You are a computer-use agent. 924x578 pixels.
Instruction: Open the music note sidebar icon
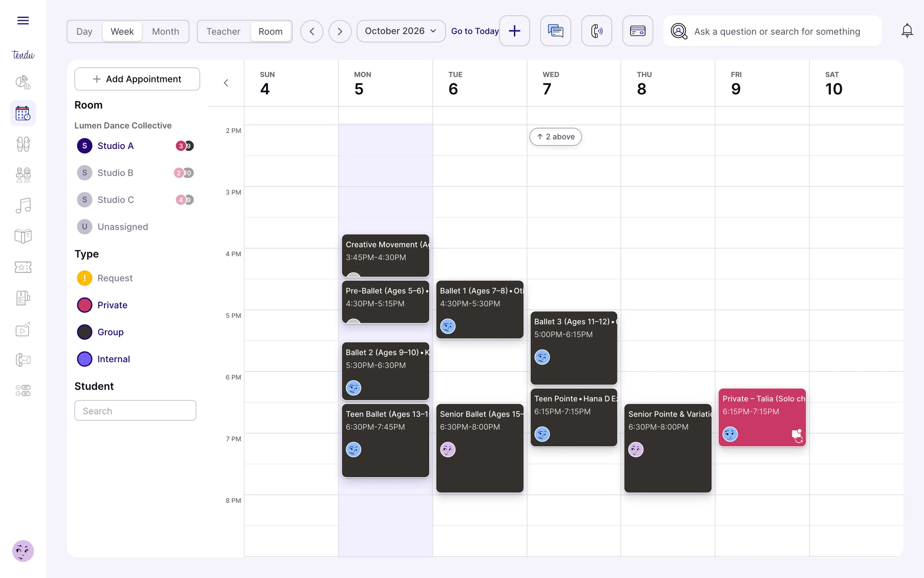click(23, 205)
